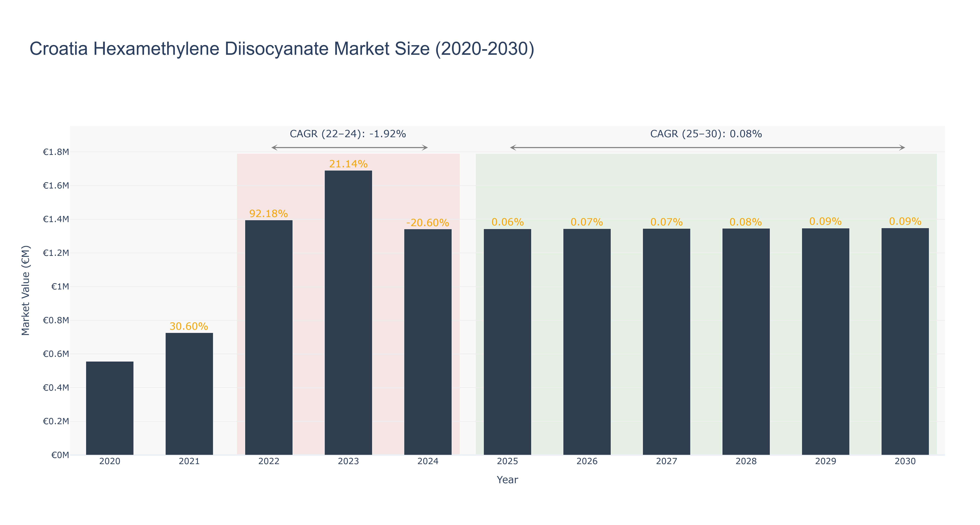Select the 2026 forecast bar
Image resolution: width=980 pixels, height=525 pixels.
click(x=587, y=342)
